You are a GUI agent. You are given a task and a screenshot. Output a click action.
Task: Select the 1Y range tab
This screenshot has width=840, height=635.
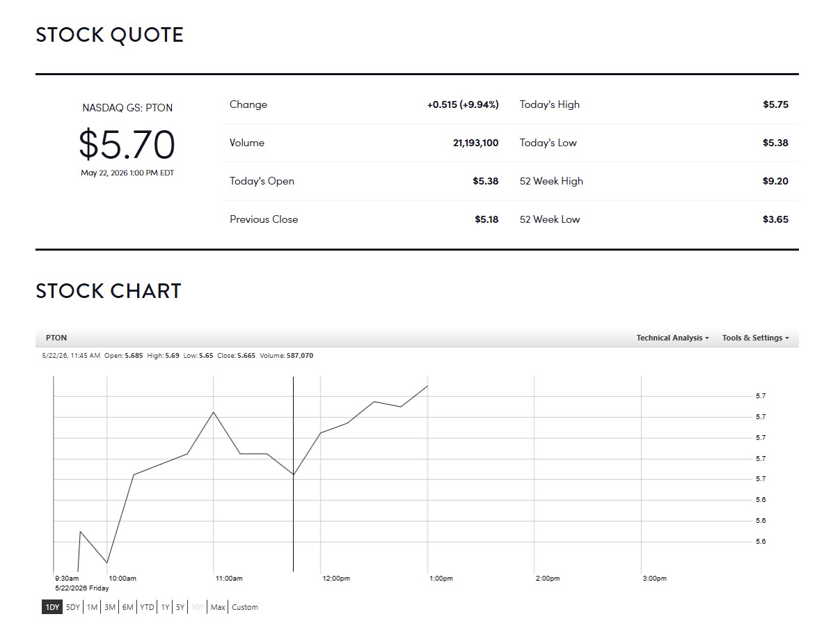point(165,607)
